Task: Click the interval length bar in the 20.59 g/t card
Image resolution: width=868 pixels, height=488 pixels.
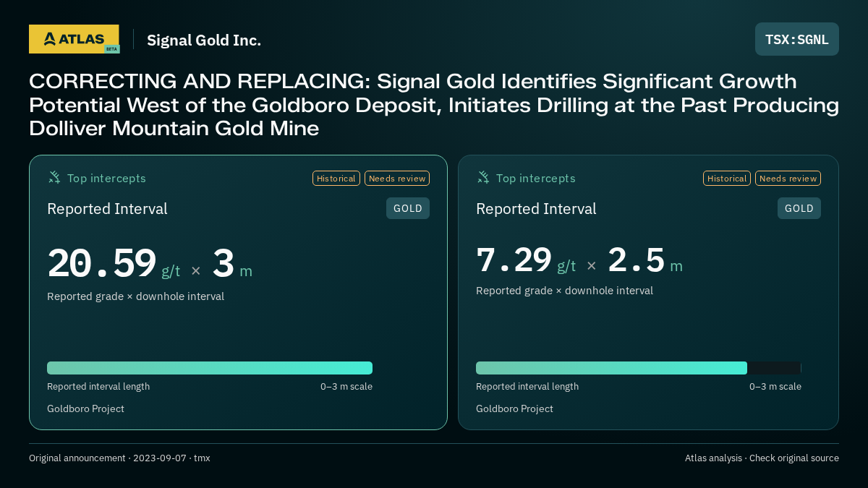Action: 210,368
